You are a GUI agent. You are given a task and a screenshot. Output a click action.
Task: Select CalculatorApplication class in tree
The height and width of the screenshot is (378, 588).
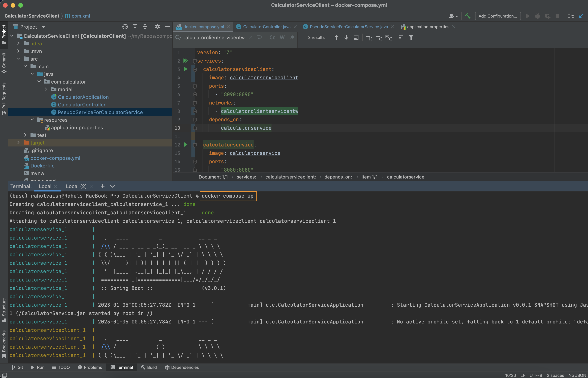click(x=83, y=97)
